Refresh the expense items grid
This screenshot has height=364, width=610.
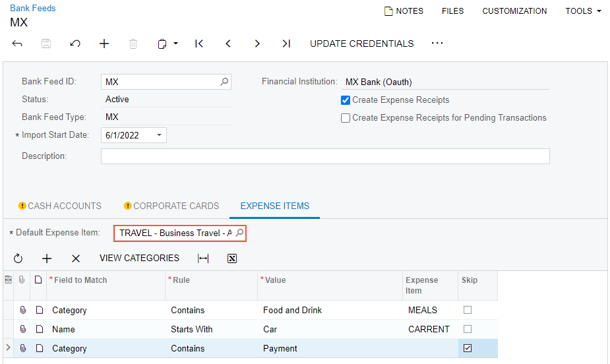[x=18, y=258]
